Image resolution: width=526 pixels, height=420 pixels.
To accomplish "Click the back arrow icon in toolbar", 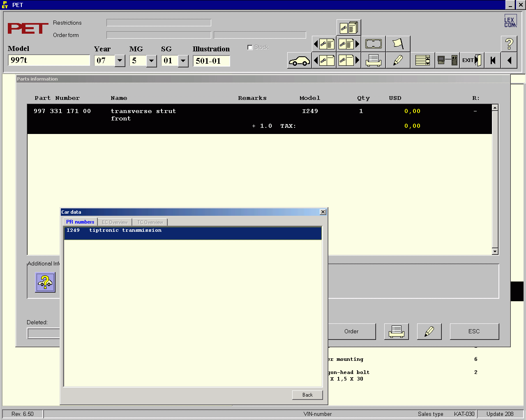I will pyautogui.click(x=509, y=60).
